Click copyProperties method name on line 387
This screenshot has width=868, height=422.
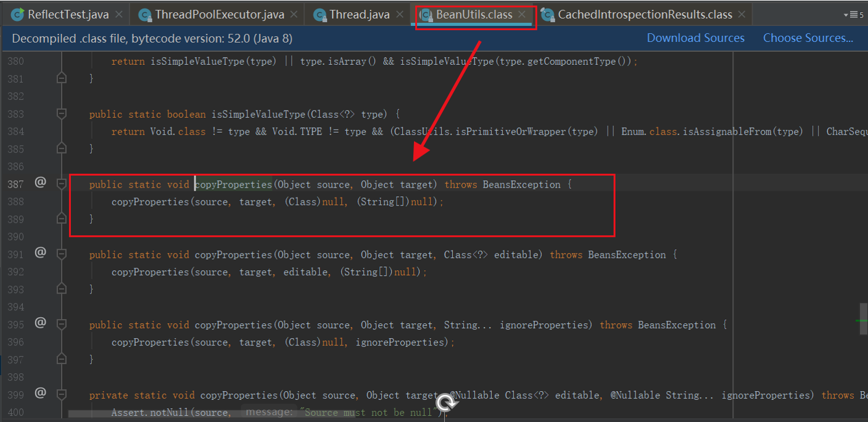(x=233, y=184)
